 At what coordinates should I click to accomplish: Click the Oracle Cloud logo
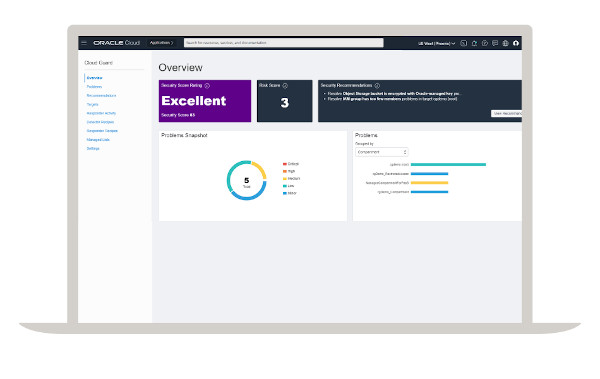[117, 43]
